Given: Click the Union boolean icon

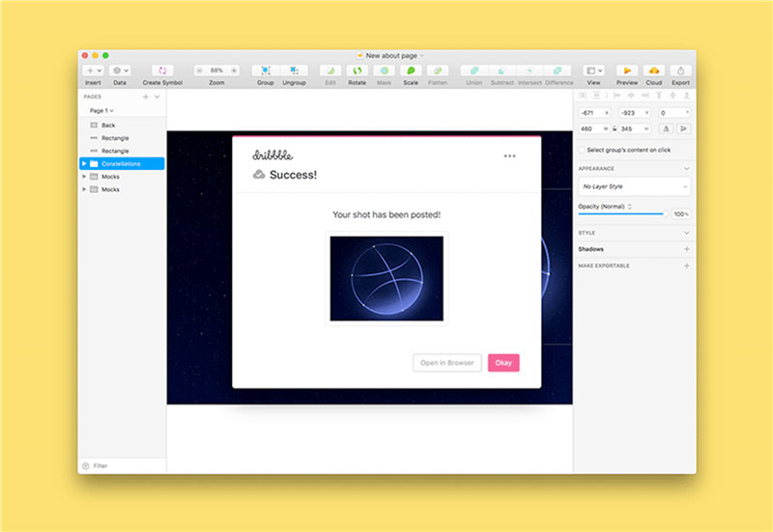Looking at the screenshot, I should pyautogui.click(x=474, y=70).
